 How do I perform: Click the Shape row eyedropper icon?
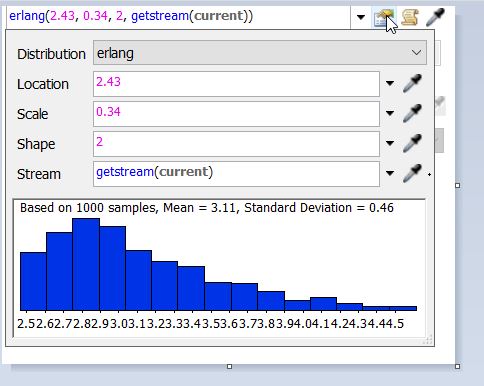tap(412, 143)
